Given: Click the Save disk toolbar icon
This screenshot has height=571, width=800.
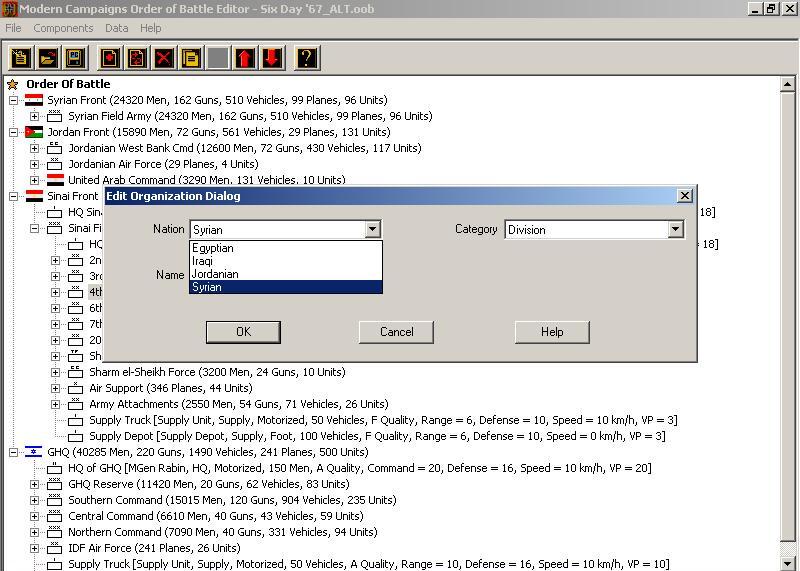Looking at the screenshot, I should tap(75, 57).
